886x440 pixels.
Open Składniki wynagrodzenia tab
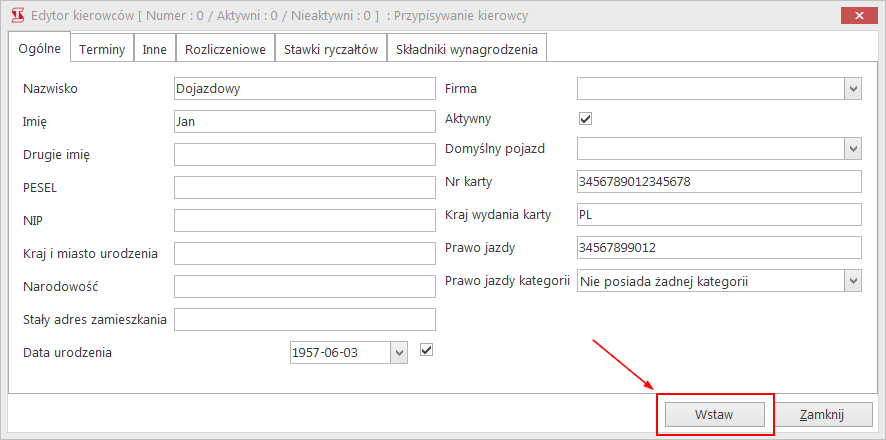click(466, 49)
